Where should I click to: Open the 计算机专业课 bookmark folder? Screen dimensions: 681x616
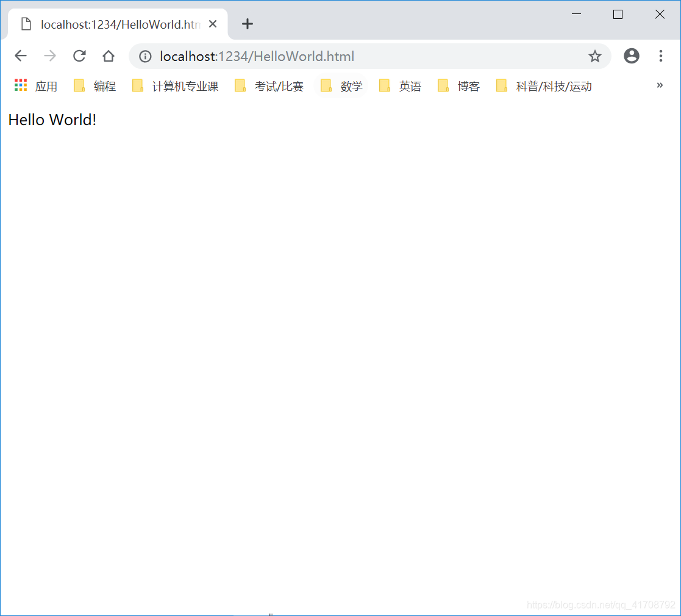point(175,86)
